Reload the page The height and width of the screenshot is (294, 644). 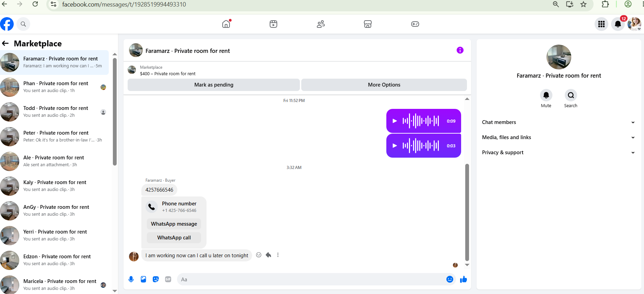point(35,4)
